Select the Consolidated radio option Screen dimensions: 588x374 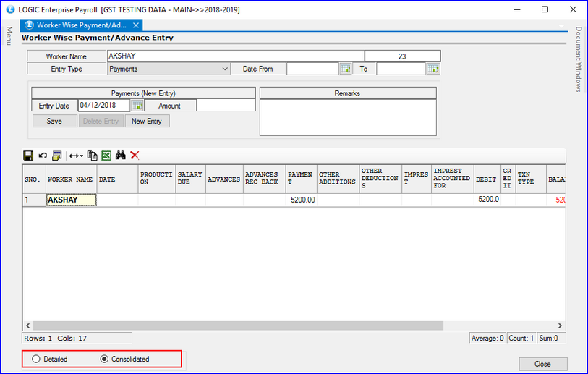point(103,359)
